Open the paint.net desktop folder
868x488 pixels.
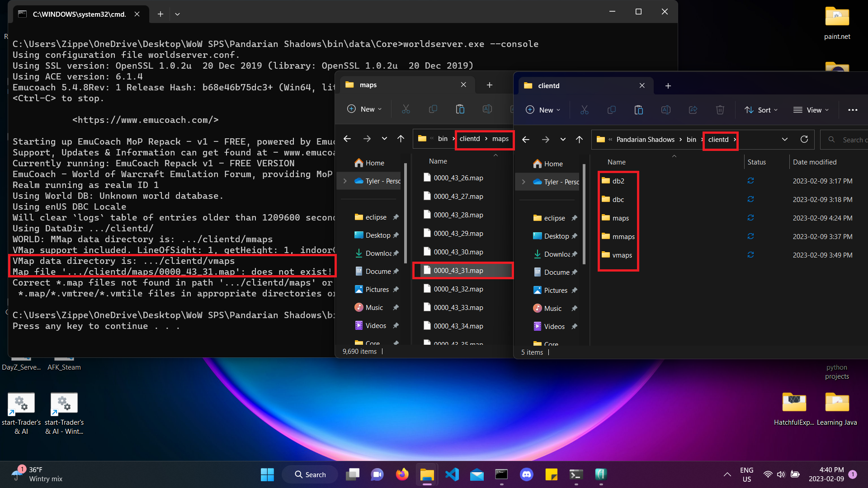tap(837, 23)
